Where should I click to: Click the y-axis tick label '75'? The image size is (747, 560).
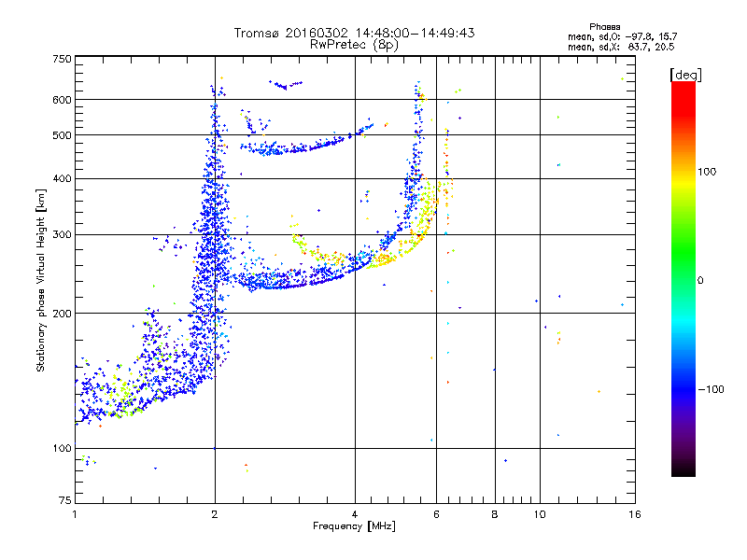click(x=65, y=500)
